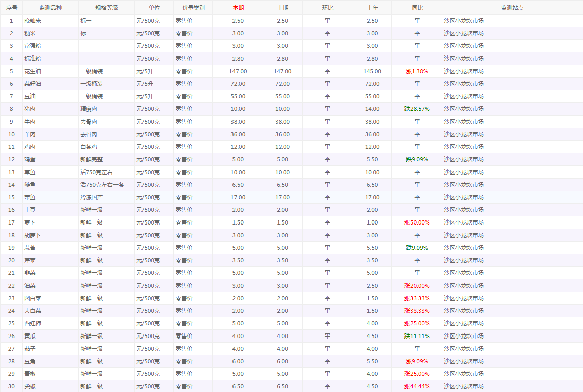Select the 带鱼 row's 冷冻国产 grade cell
Viewport: 583px width, 392px height.
tap(91, 197)
